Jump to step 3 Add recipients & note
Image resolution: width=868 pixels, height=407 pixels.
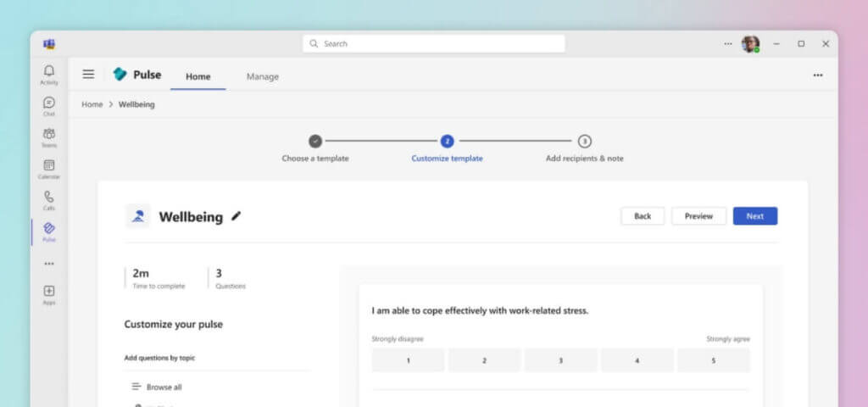click(585, 142)
